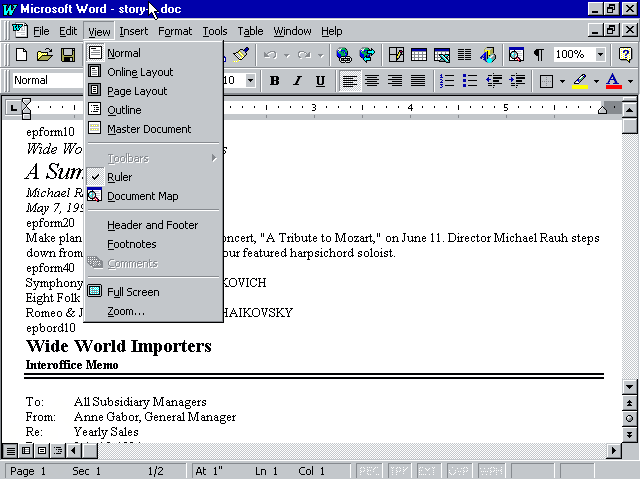Screen dimensions: 640x480
Task: Click the Columns icon
Action: pos(464,54)
